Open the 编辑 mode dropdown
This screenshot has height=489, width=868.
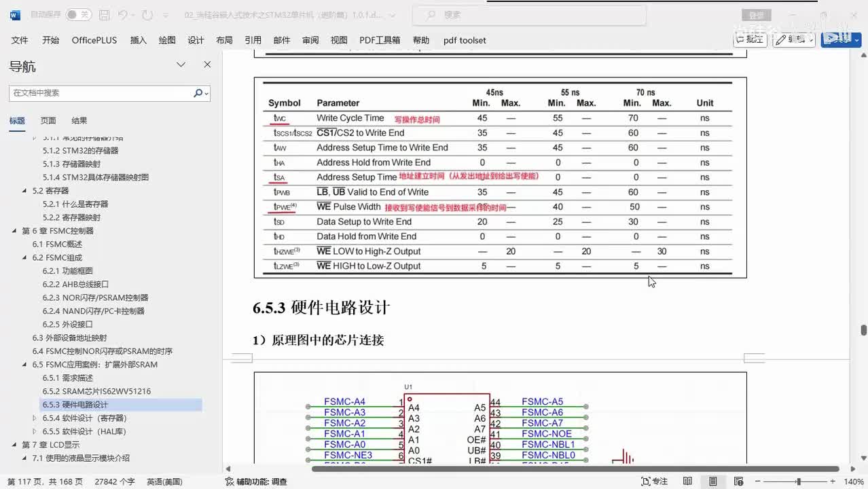coord(794,39)
